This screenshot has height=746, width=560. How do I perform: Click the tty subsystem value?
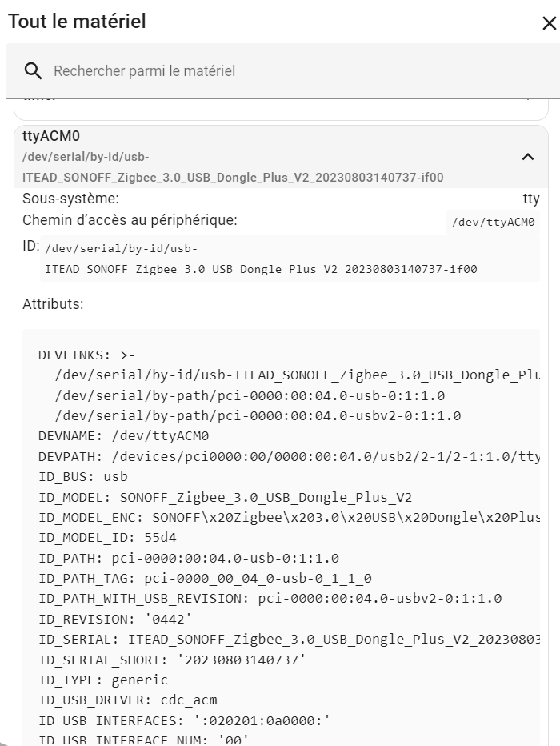point(531,199)
